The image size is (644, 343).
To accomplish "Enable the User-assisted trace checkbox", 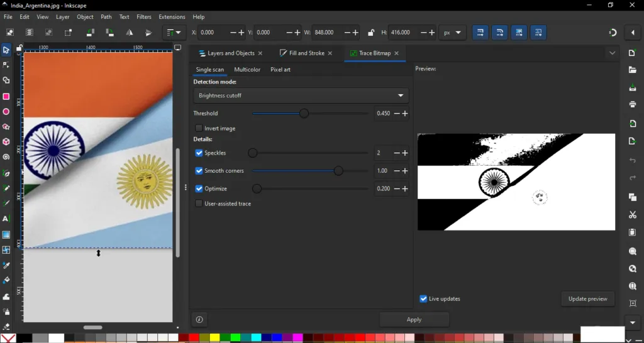I will [199, 204].
